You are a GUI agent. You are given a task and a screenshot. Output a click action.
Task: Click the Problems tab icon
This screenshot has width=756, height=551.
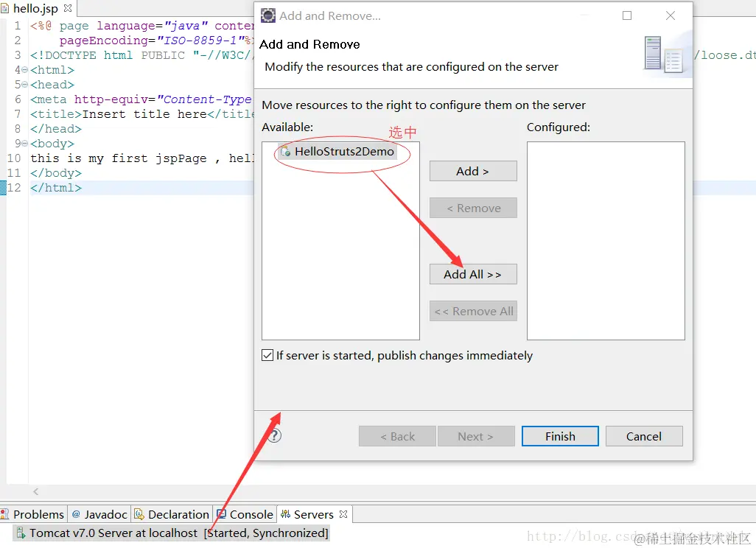coord(5,514)
